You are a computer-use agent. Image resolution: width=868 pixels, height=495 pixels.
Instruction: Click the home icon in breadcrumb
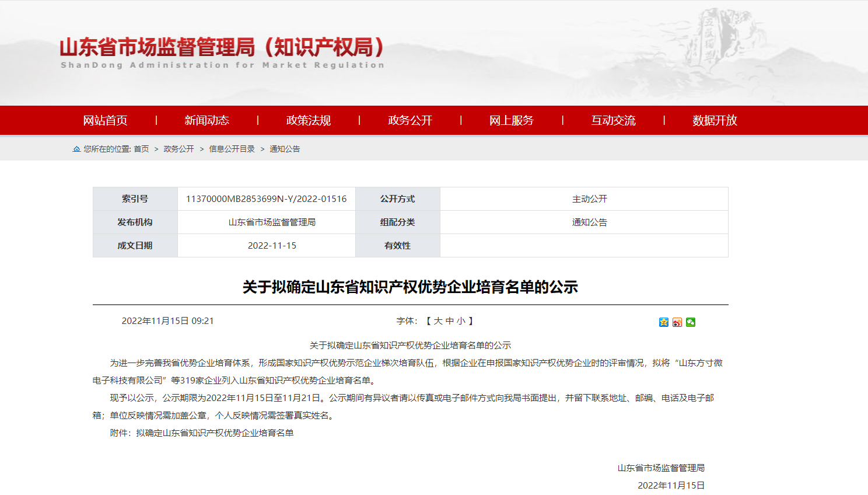[76, 149]
